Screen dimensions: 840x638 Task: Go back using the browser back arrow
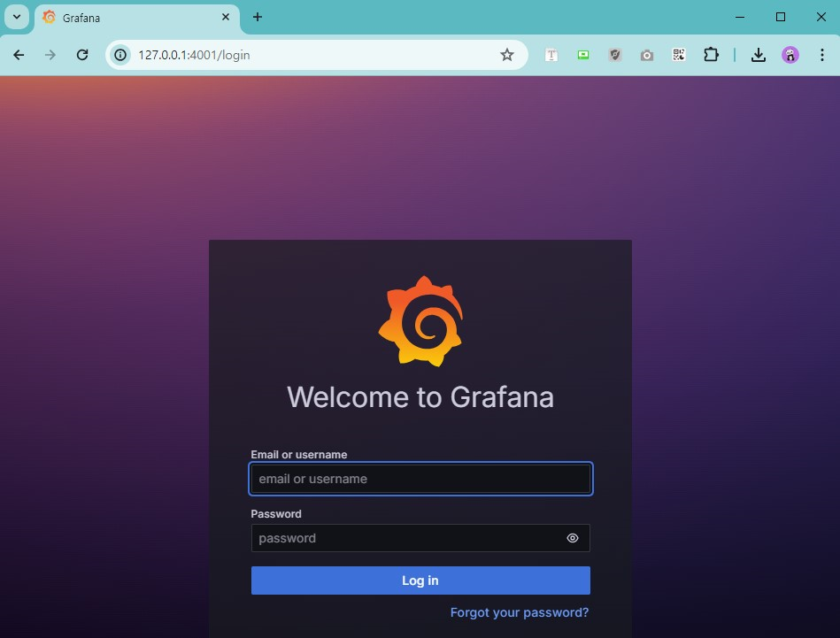coord(19,55)
